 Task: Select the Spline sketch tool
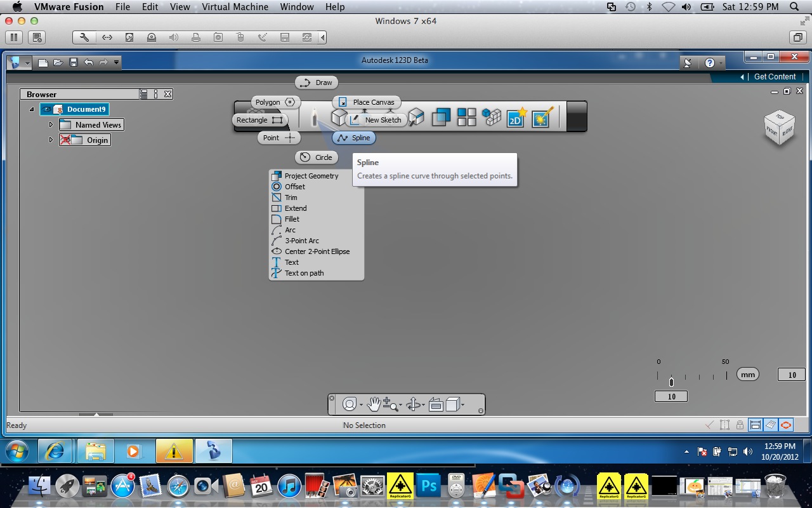pos(354,138)
